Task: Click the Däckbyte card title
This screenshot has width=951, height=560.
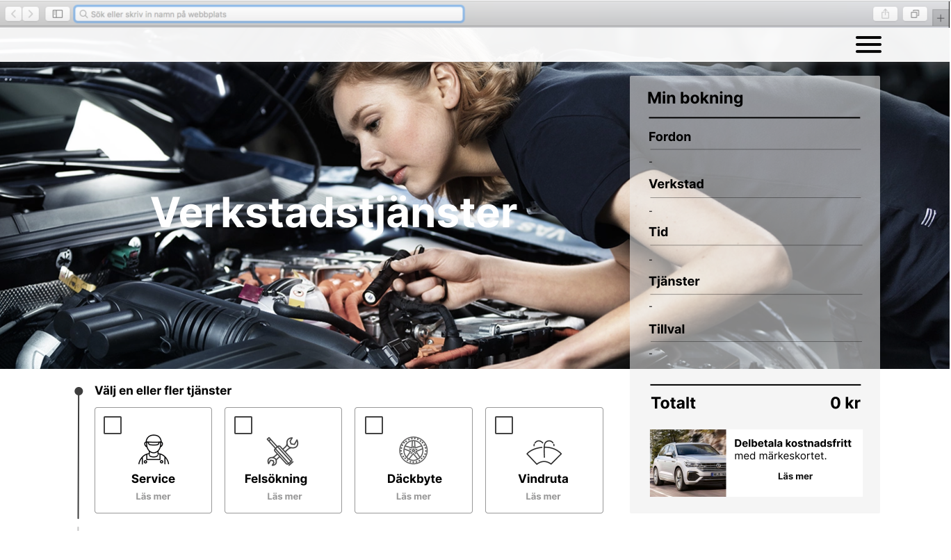Action: pos(414,479)
